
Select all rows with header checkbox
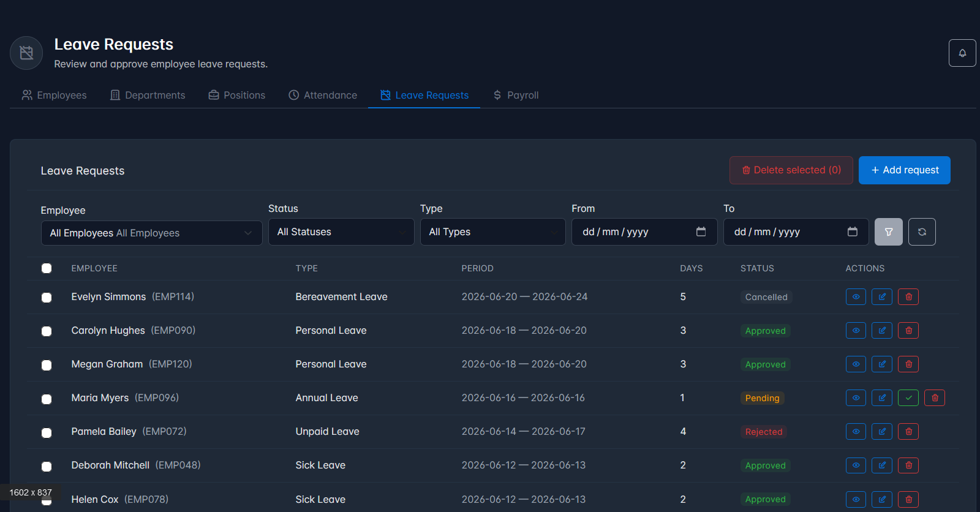point(47,268)
